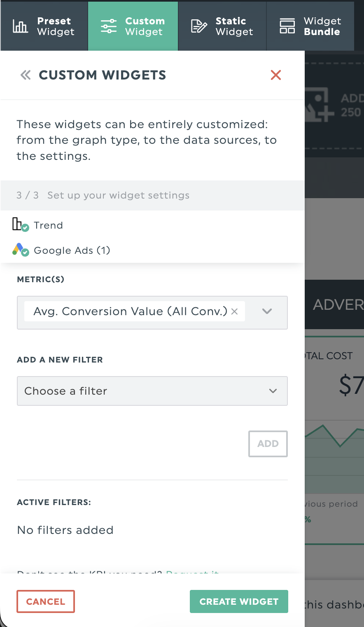
Task: Click the CANCEL button
Action: pos(46,601)
